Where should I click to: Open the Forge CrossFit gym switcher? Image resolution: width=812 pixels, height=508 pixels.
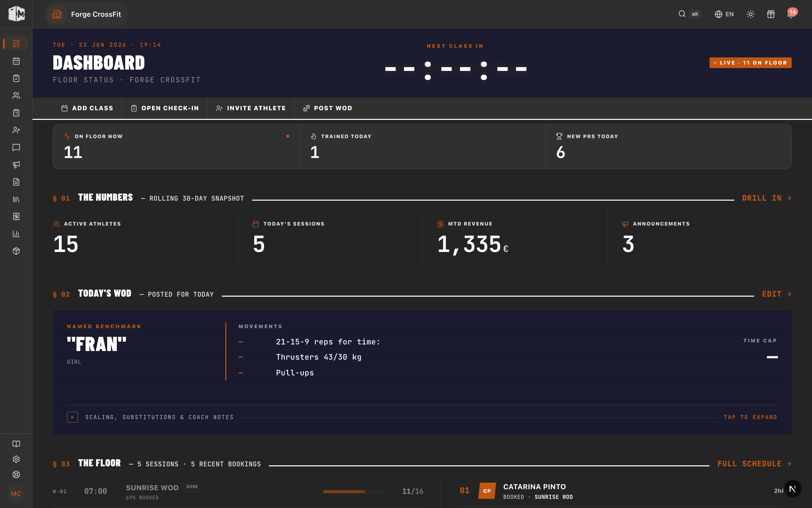[x=86, y=14]
